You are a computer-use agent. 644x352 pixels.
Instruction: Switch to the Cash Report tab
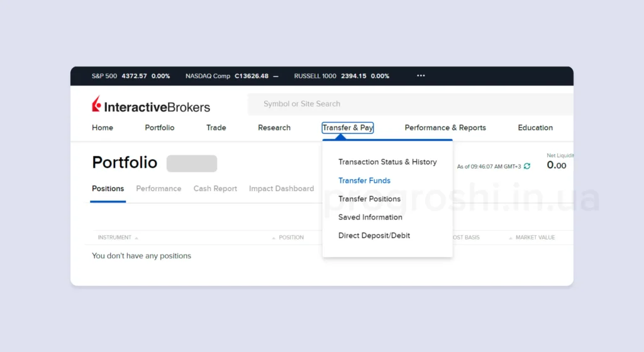215,189
